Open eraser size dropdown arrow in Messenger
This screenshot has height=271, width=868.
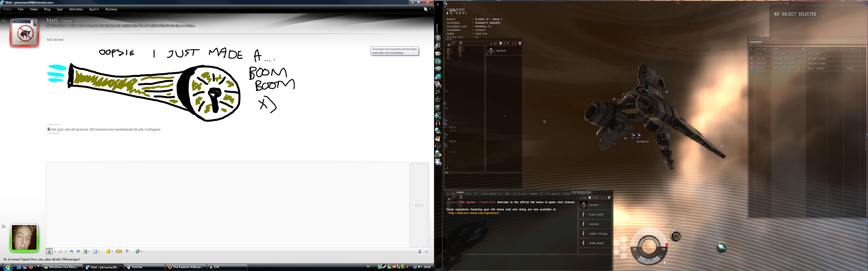66,251
